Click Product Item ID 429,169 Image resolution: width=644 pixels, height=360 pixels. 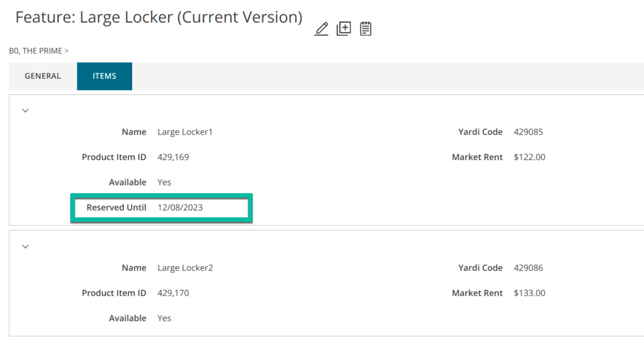tap(173, 157)
